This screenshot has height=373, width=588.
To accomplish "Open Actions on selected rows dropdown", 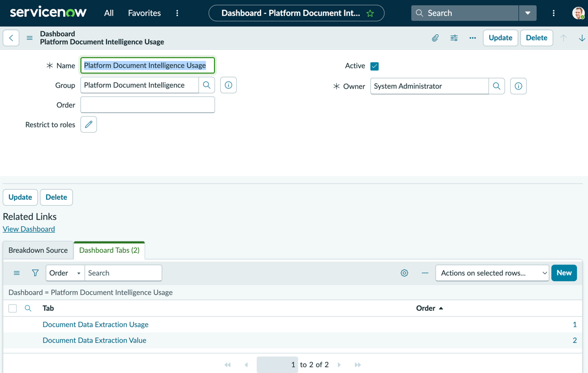I will 492,273.
